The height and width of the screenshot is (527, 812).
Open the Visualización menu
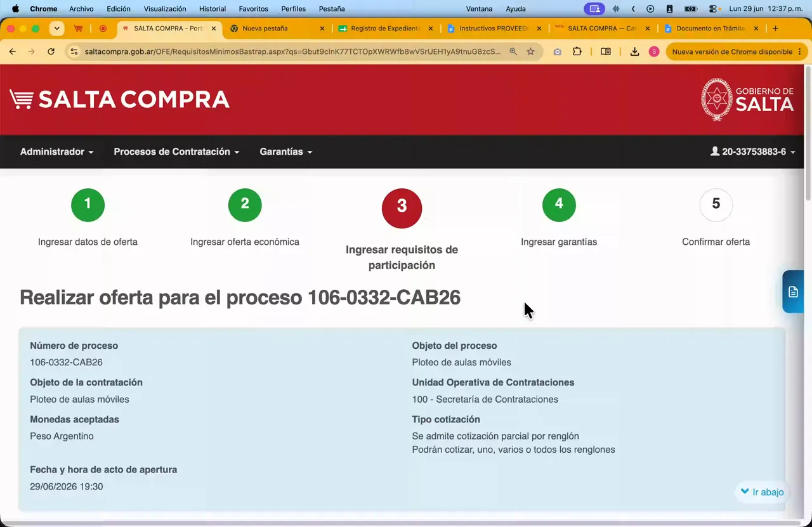point(165,9)
